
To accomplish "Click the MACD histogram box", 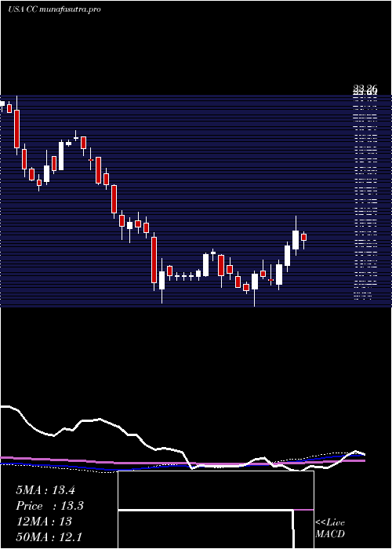I will click(x=216, y=510).
